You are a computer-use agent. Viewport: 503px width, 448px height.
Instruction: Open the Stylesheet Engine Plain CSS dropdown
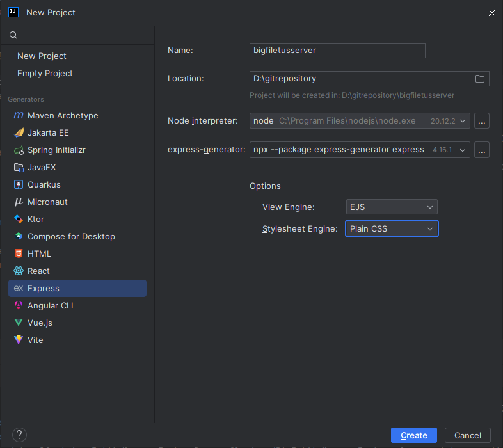tap(392, 229)
